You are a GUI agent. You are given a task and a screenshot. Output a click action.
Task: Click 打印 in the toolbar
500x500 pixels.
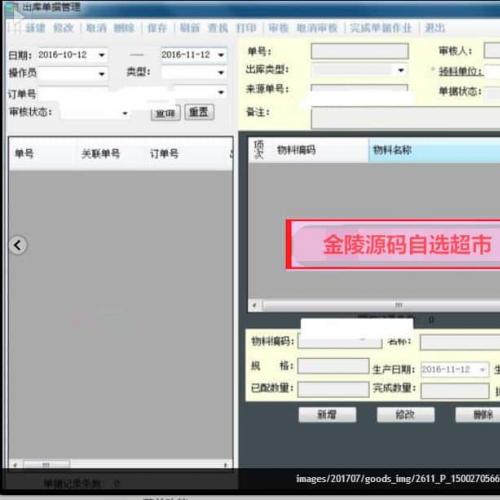tap(246, 28)
